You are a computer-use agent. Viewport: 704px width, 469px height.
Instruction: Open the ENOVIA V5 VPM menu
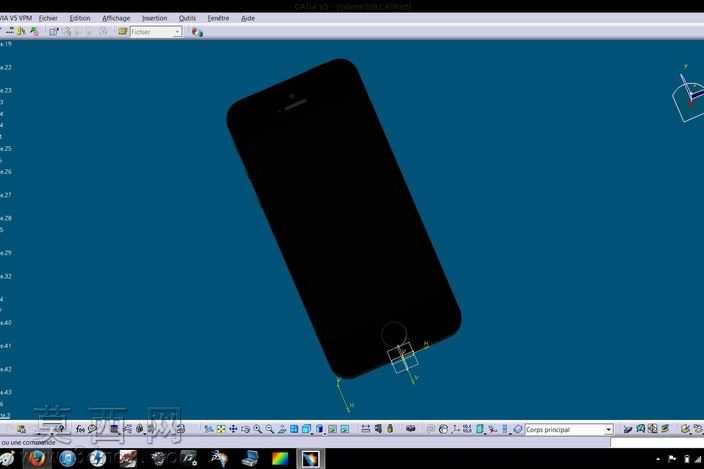[16, 18]
